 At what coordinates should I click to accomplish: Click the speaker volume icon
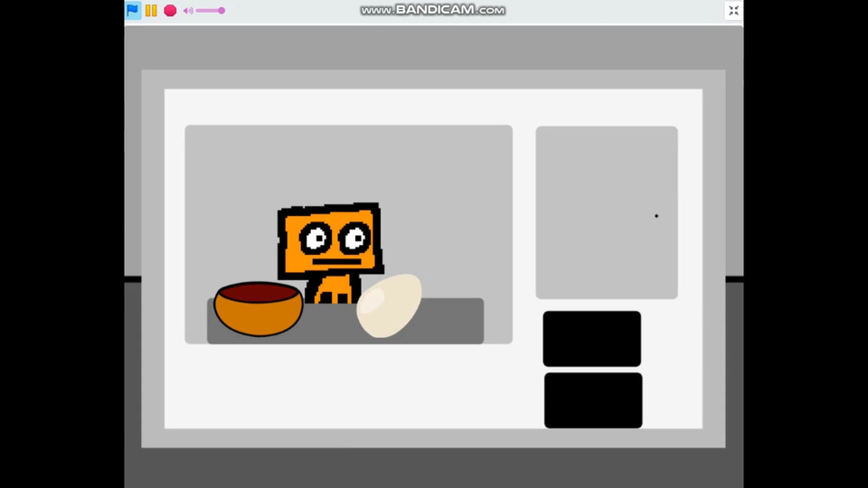coord(188,11)
